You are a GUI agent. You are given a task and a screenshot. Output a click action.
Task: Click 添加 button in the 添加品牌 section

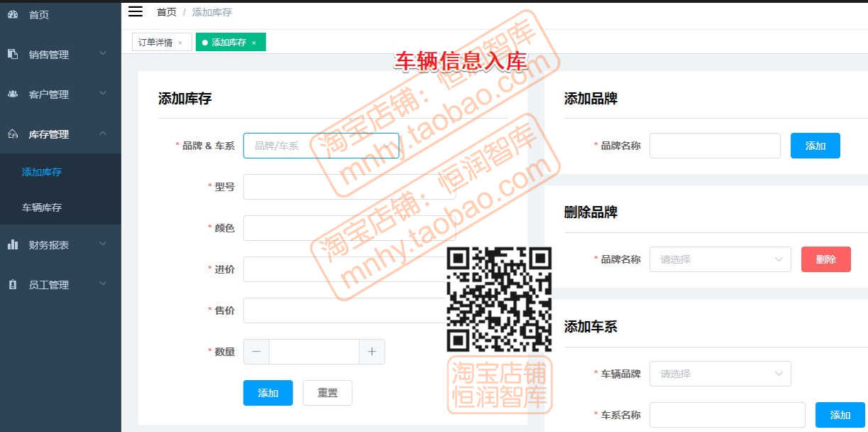click(815, 146)
